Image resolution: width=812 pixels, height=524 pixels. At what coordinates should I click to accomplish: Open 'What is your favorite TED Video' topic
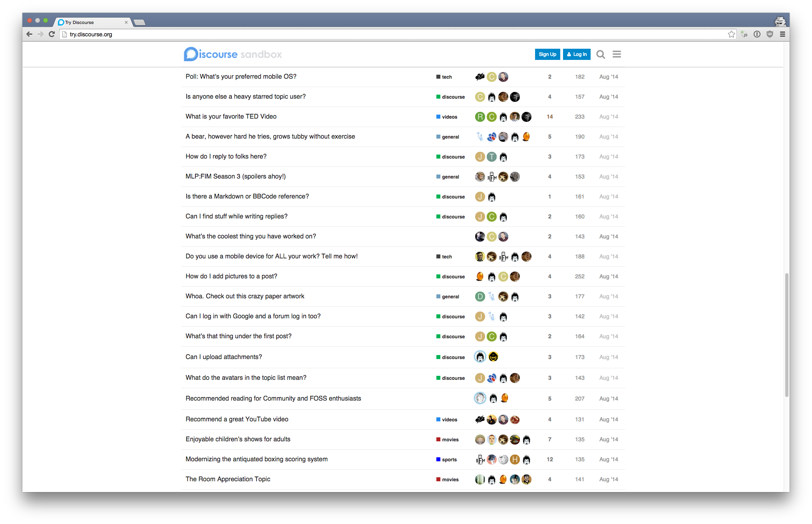[231, 117]
